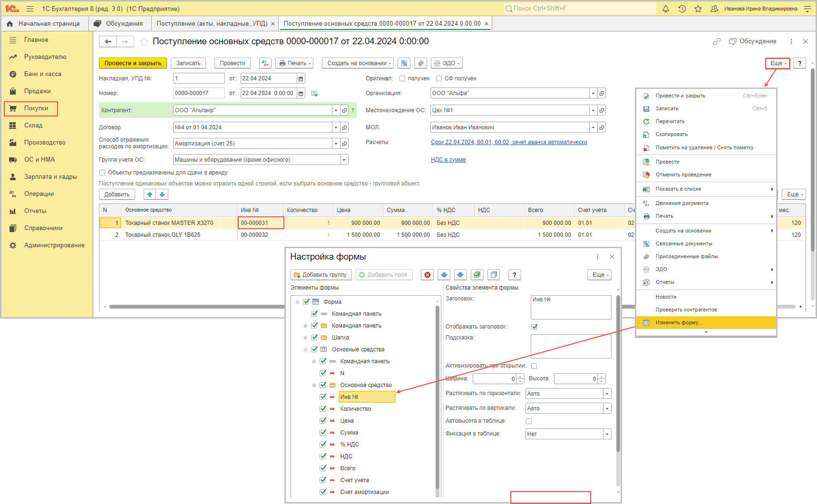Open the history clock icon

(x=682, y=9)
